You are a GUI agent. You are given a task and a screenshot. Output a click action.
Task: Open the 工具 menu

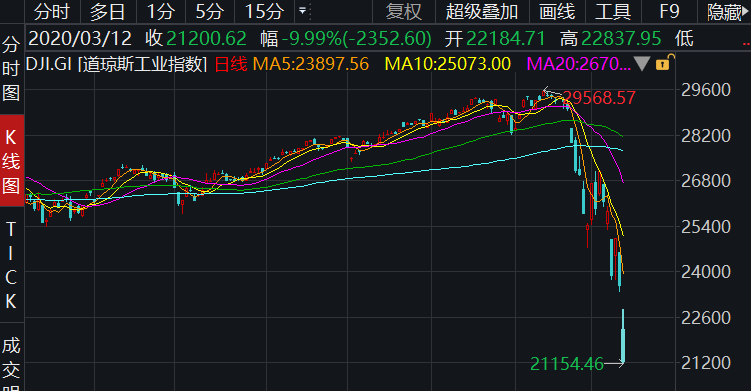613,12
